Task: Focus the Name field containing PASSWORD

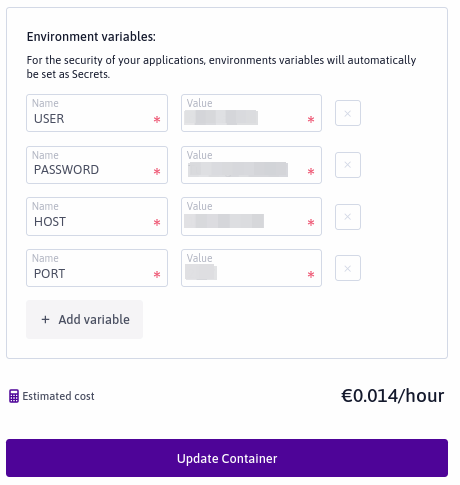Action: pyautogui.click(x=97, y=165)
